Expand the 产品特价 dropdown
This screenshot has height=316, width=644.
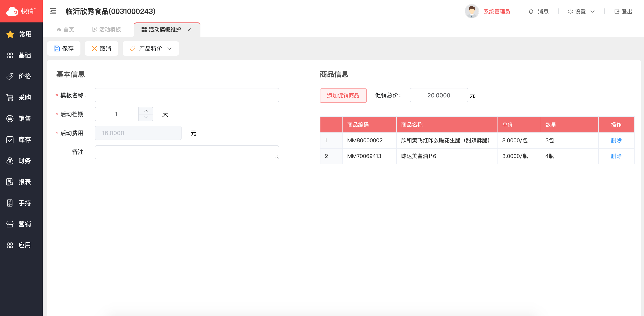point(151,49)
